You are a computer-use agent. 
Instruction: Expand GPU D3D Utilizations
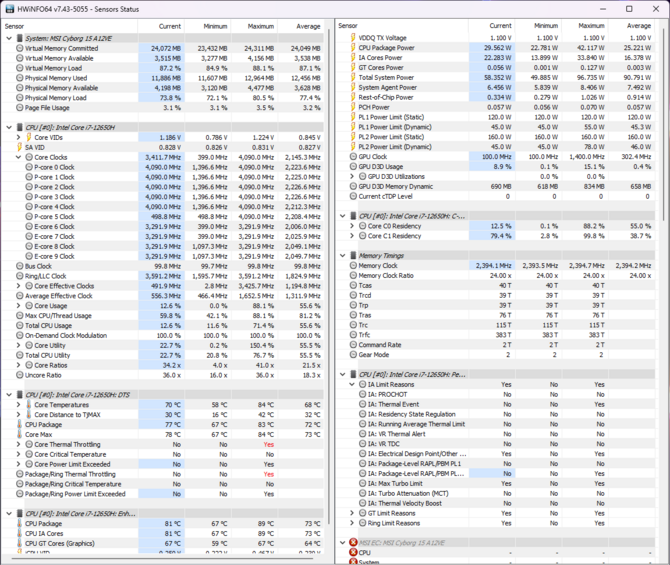(352, 177)
